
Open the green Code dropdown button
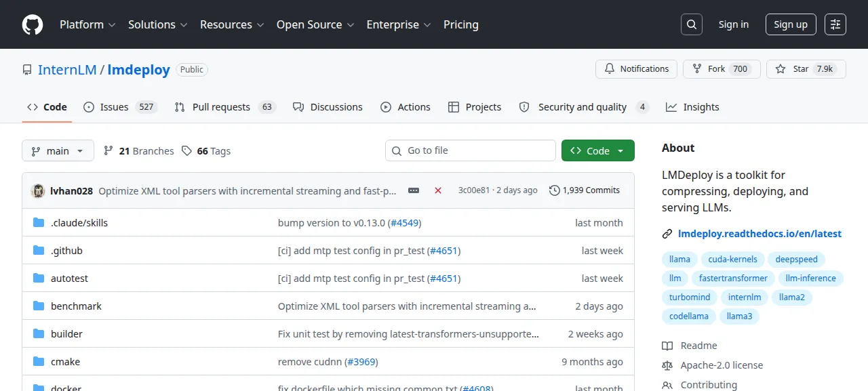click(598, 150)
